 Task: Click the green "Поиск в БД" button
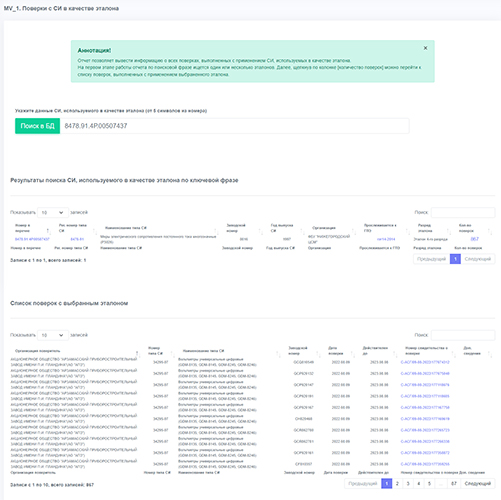click(37, 126)
